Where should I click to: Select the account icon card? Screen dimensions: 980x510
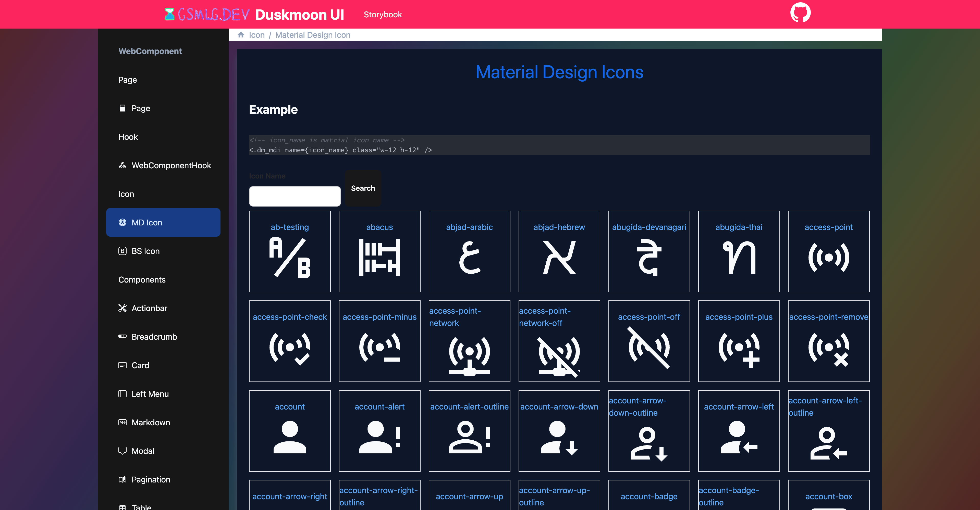[x=289, y=431]
